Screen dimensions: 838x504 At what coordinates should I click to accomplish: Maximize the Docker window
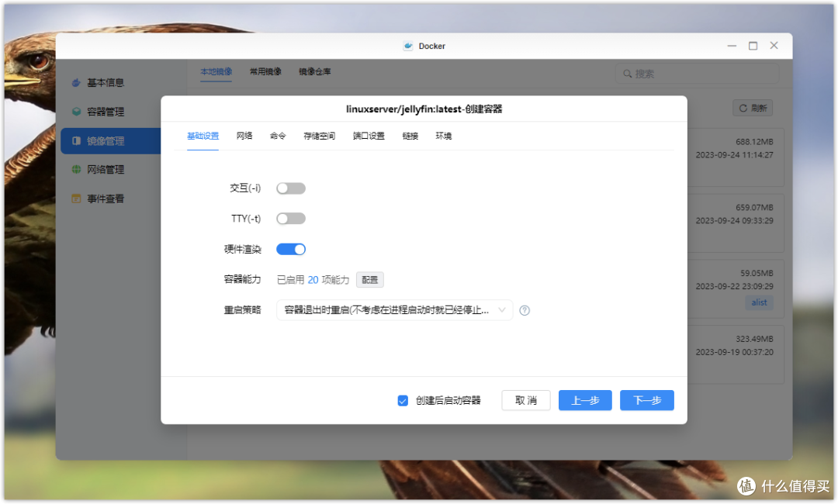(x=753, y=46)
